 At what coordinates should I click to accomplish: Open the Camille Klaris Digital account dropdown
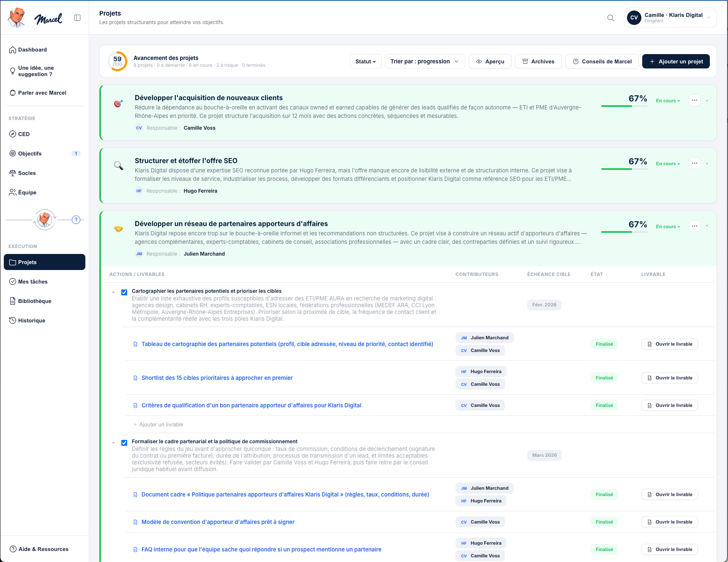coord(670,18)
